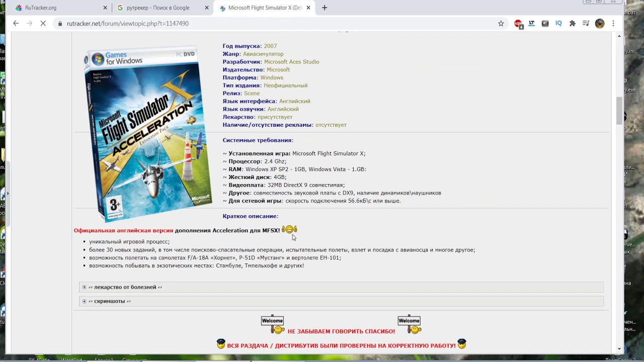Screen dimensions: 644x362
Task: Open the media control playlist icon
Action: click(x=586, y=23)
